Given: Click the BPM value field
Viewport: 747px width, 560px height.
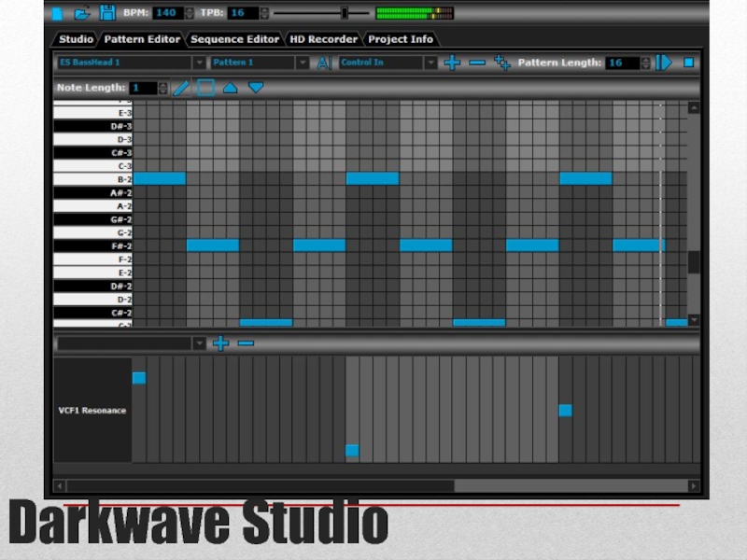Looking at the screenshot, I should point(167,13).
